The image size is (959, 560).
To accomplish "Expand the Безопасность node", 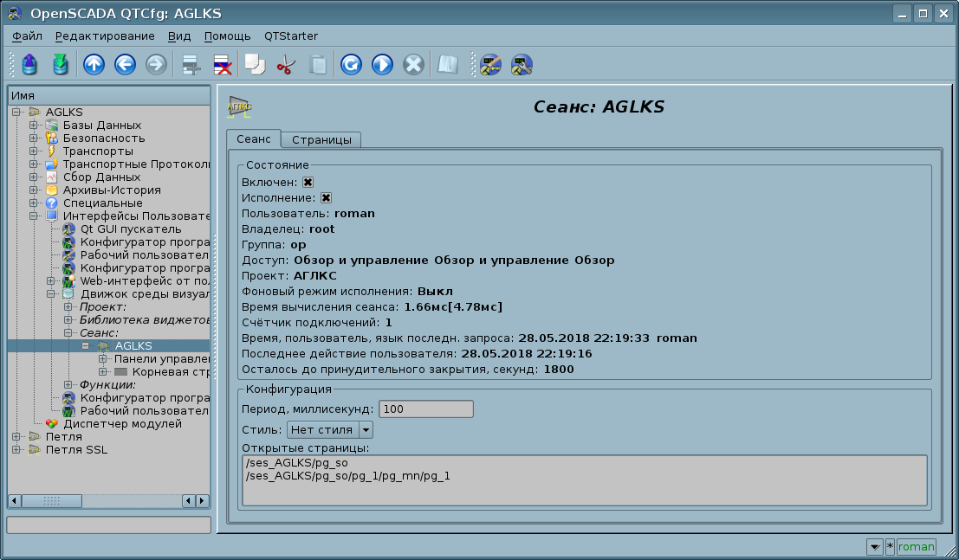I will click(34, 138).
